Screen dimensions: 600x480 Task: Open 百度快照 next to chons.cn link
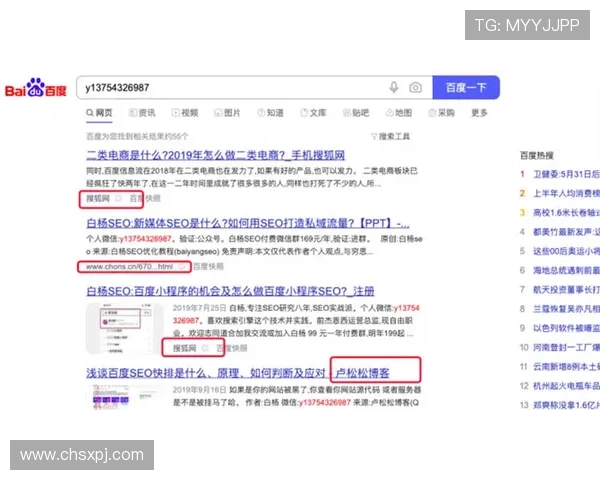[208, 266]
